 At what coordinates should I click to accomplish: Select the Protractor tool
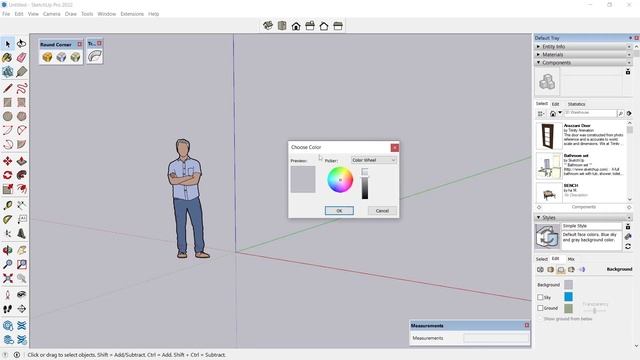pyautogui.click(x=8, y=220)
